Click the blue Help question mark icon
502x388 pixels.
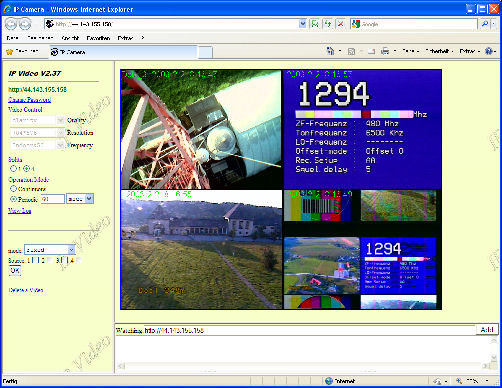coord(489,51)
